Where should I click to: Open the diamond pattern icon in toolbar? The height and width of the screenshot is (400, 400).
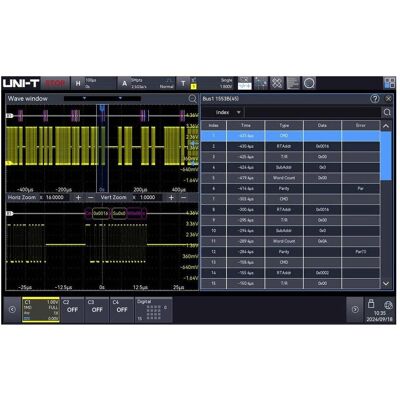(x=277, y=83)
